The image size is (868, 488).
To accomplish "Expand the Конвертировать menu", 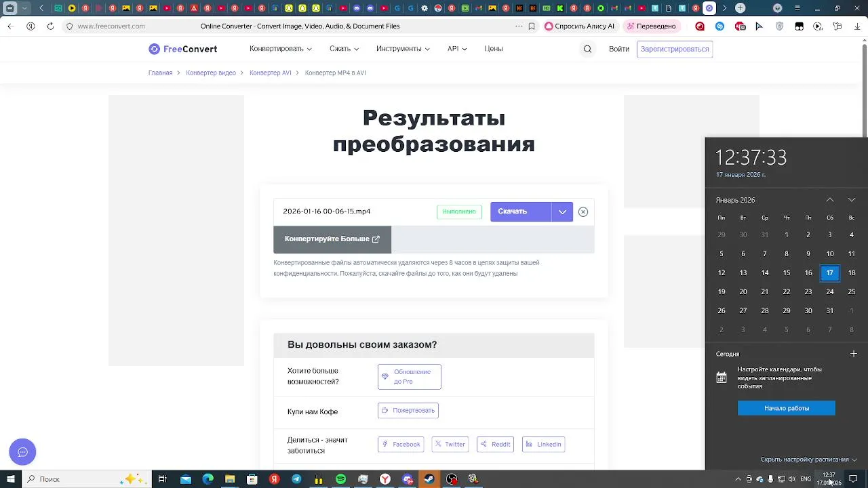I will tap(281, 49).
